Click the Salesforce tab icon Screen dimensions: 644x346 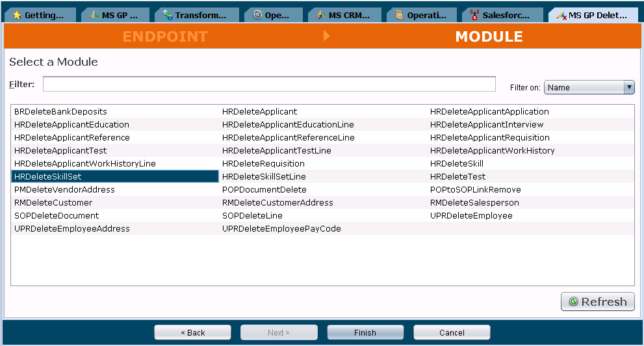coord(475,15)
